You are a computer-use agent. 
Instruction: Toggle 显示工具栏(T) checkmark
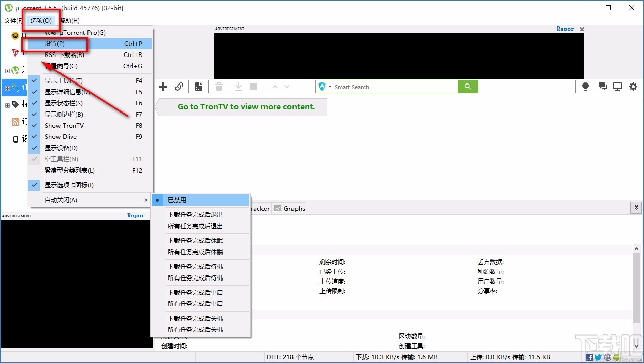[x=34, y=80]
